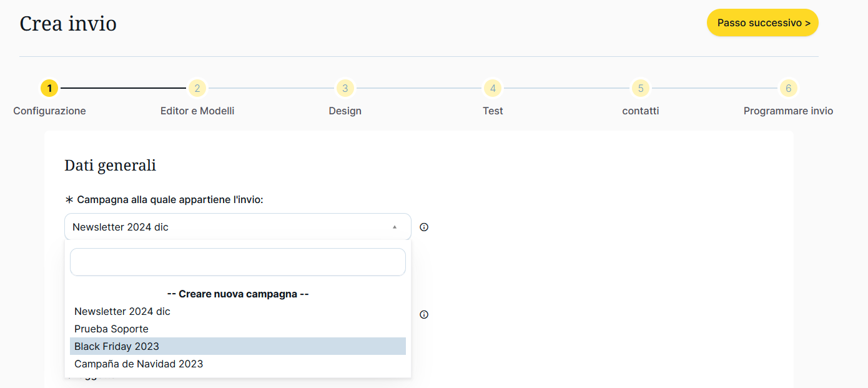Select 'Campaña de Navidad 2023' option

(139, 364)
